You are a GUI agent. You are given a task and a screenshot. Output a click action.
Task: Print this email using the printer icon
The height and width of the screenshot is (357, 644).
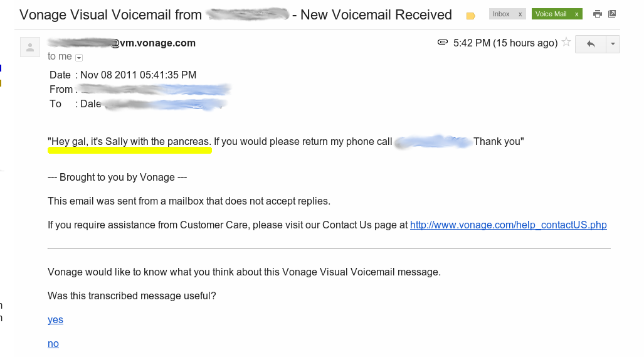pos(598,14)
